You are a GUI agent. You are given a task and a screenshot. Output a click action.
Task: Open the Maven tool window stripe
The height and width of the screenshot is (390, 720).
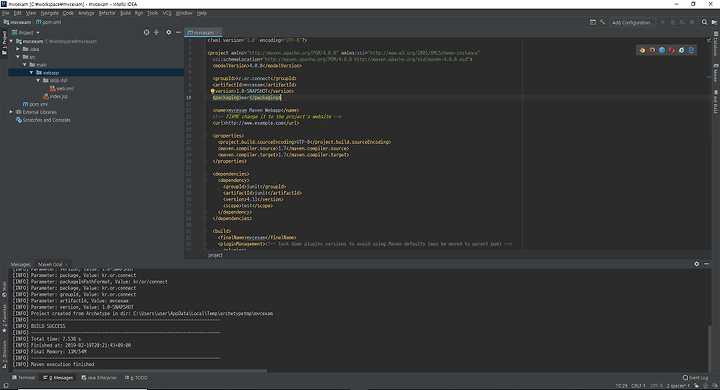click(x=715, y=73)
